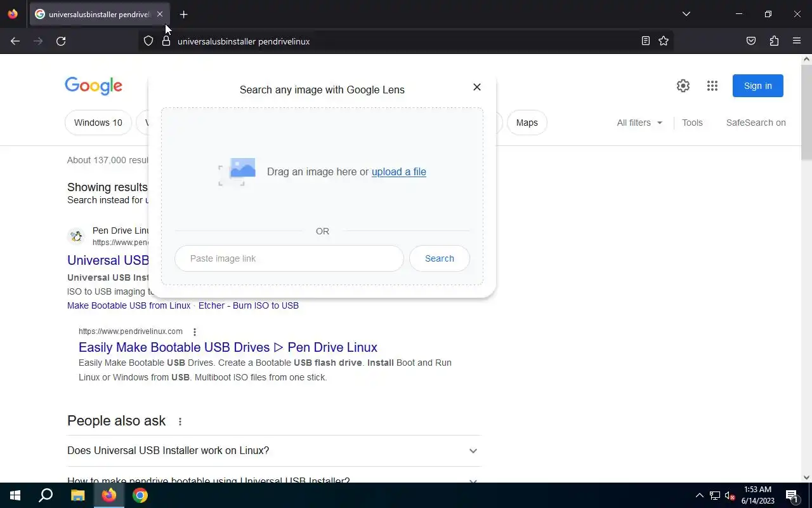This screenshot has width=812, height=508.
Task: Close the universalusbinstaller tab
Action: [160, 14]
